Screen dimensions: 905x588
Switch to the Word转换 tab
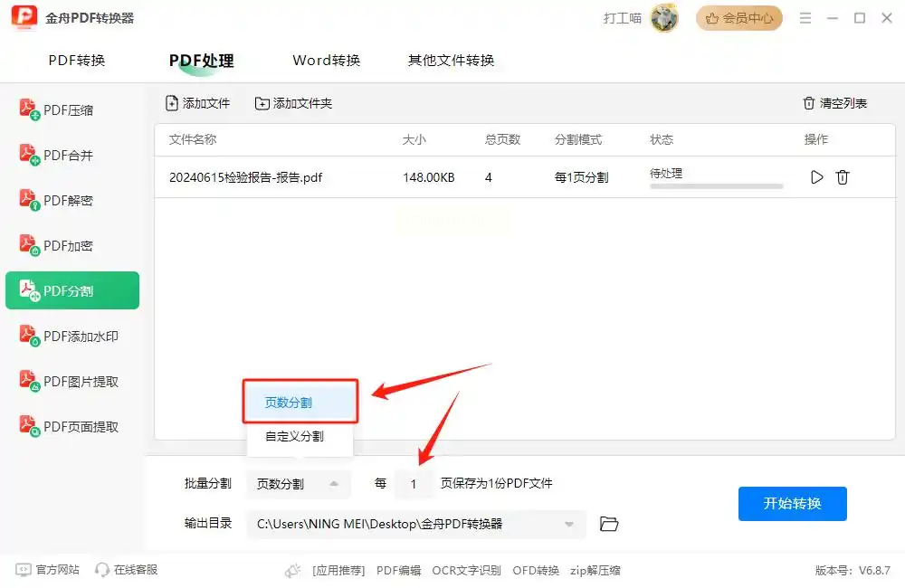(x=326, y=60)
